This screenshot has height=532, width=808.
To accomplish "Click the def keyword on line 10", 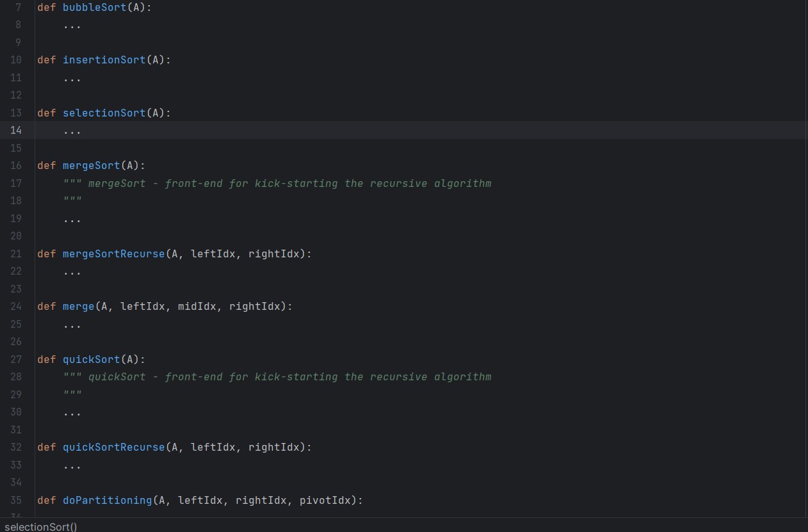I will click(x=46, y=60).
